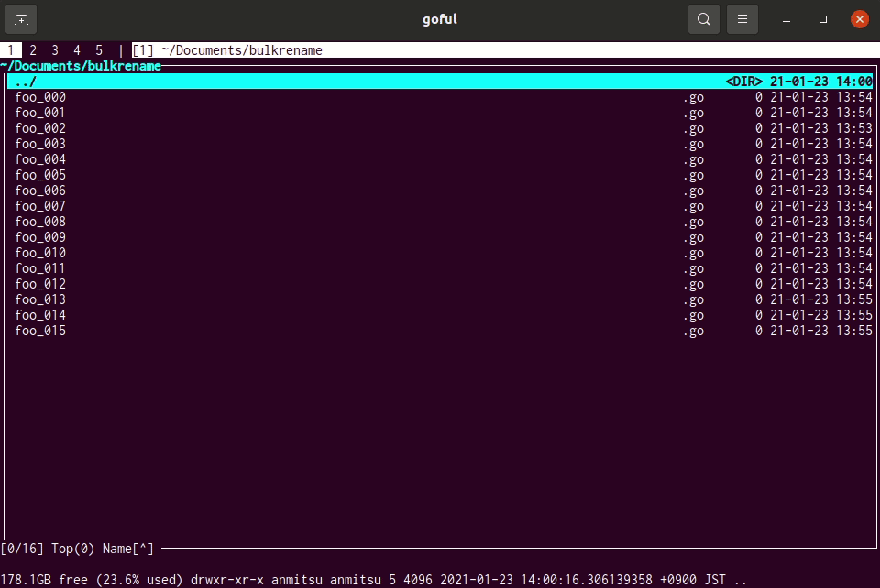Click the .go extension of foo_000
The width and height of the screenshot is (880, 588).
click(x=693, y=97)
